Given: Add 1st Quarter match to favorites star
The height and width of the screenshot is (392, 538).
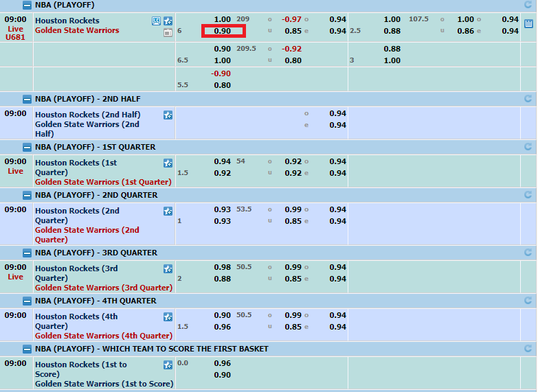Looking at the screenshot, I should tap(168, 163).
